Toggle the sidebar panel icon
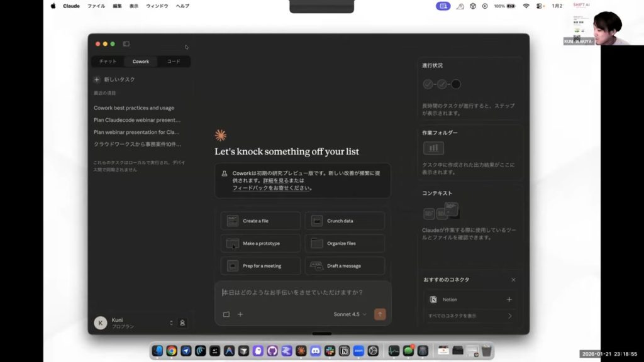The image size is (644, 362). [x=126, y=44]
